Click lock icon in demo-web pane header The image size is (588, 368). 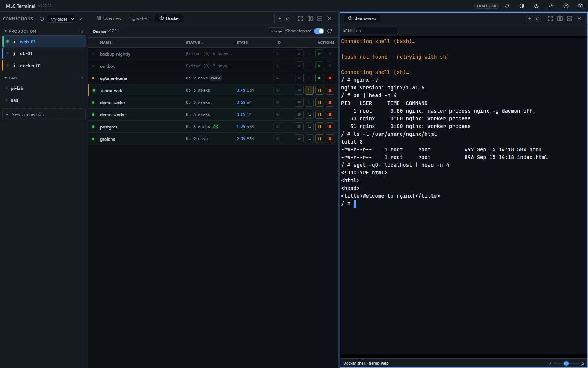click(538, 18)
